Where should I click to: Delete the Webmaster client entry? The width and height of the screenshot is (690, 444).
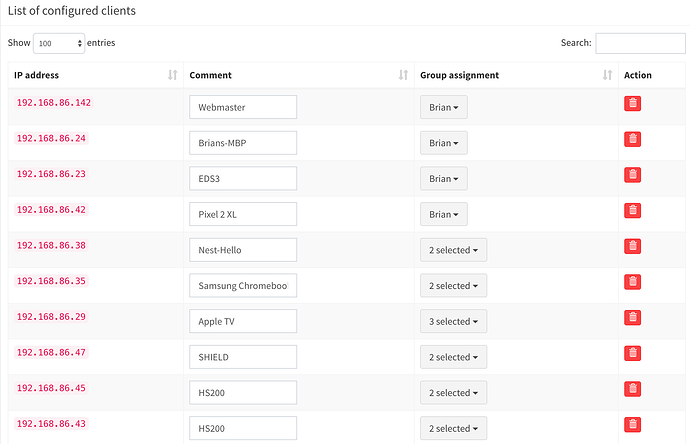[x=632, y=103]
